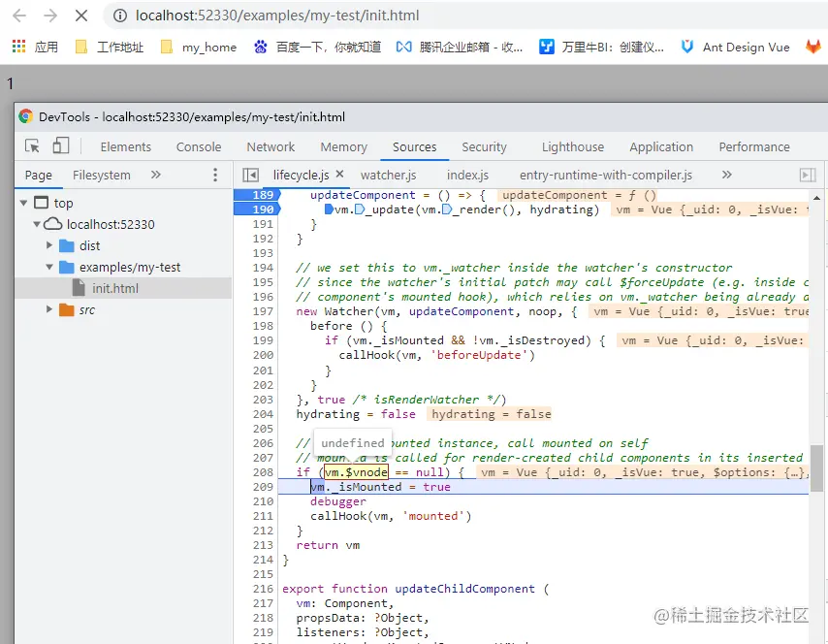Image resolution: width=828 pixels, height=644 pixels.
Task: Switch to the Network panel
Action: pos(271,146)
